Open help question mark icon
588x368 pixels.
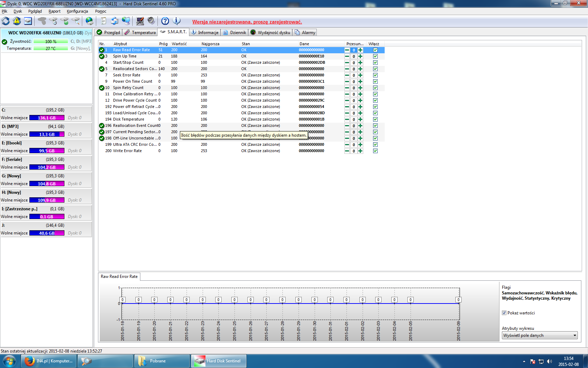click(165, 21)
